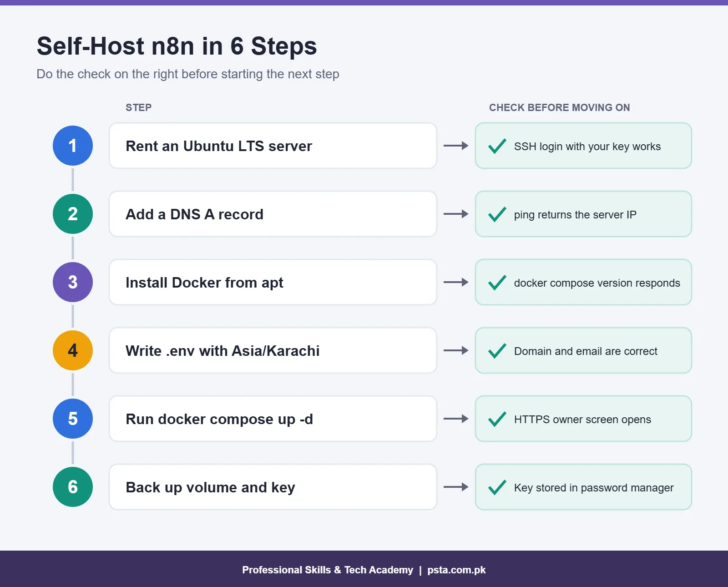
Task: Click the arrow after Run docker compose up
Action: coord(456,419)
